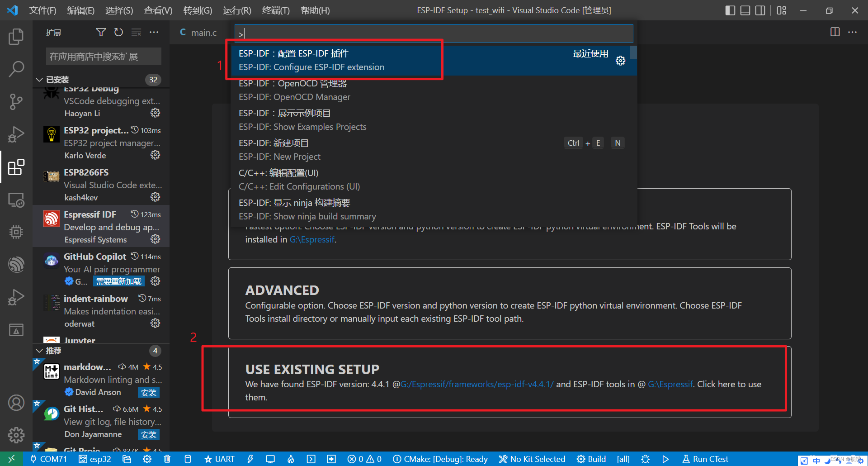
Task: Toggle the bottom panel layout button
Action: click(x=745, y=10)
